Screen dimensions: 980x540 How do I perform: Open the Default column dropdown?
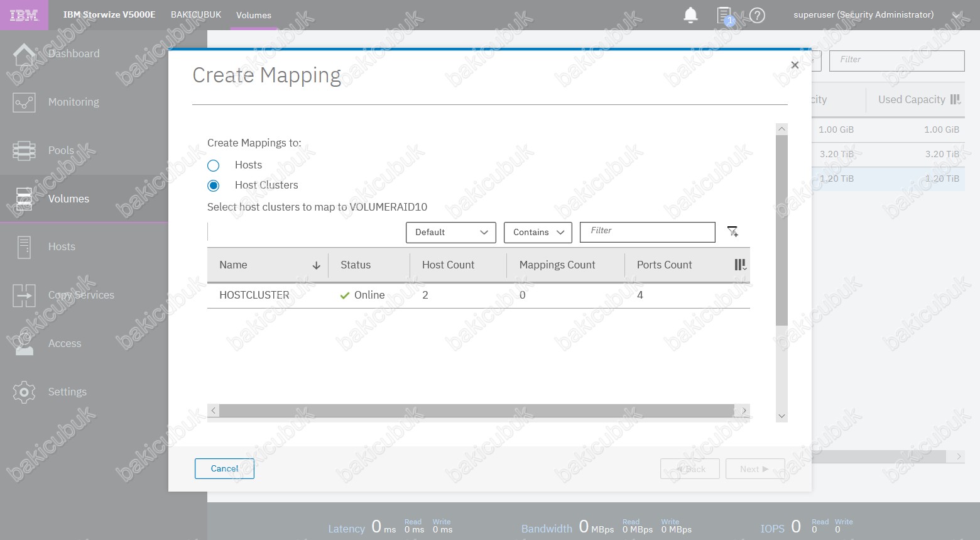pos(451,233)
